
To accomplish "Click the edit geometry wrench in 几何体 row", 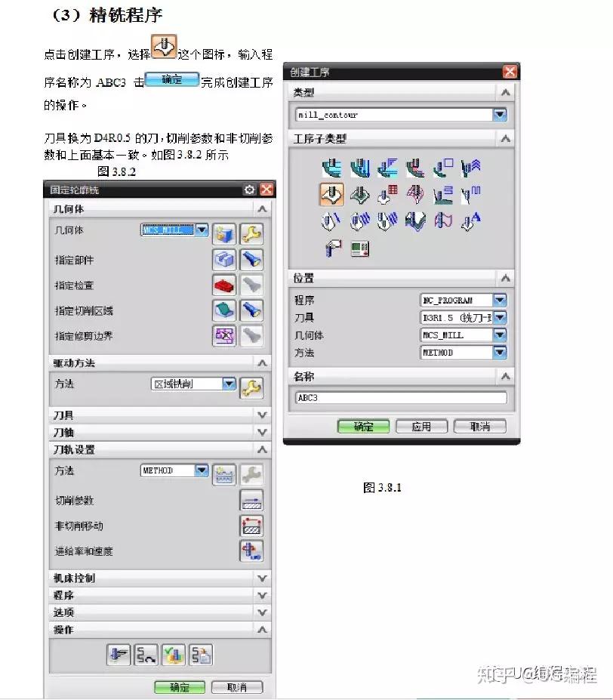I will [x=252, y=234].
